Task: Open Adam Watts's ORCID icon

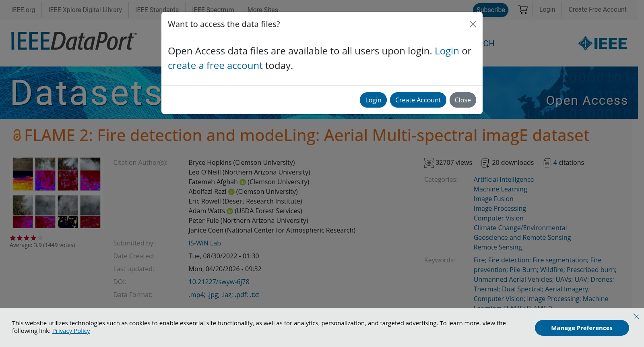Action: tap(230, 211)
